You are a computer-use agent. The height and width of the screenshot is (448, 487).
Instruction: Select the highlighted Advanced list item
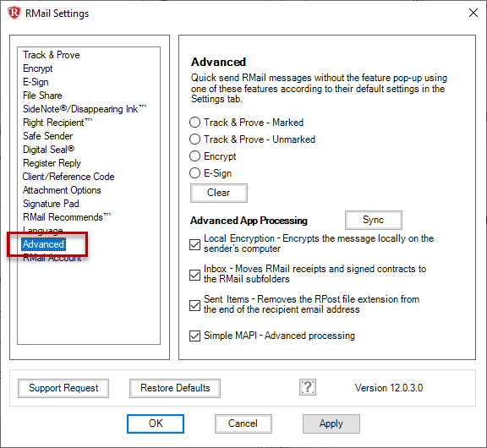(43, 244)
